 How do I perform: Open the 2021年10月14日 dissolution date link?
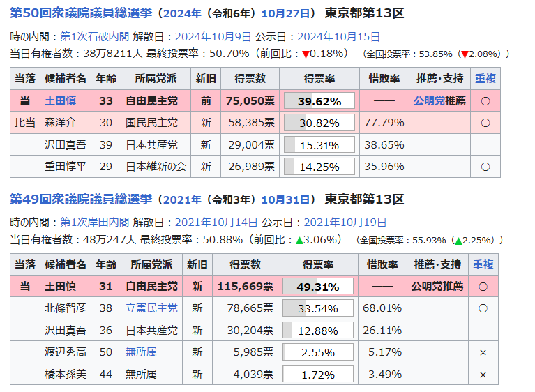pos(216,223)
